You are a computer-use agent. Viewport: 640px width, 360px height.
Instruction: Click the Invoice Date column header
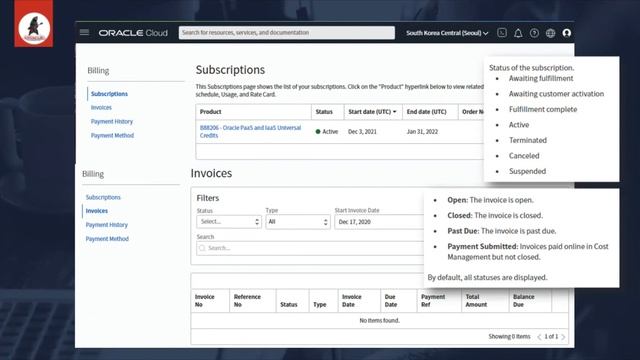[x=351, y=301]
